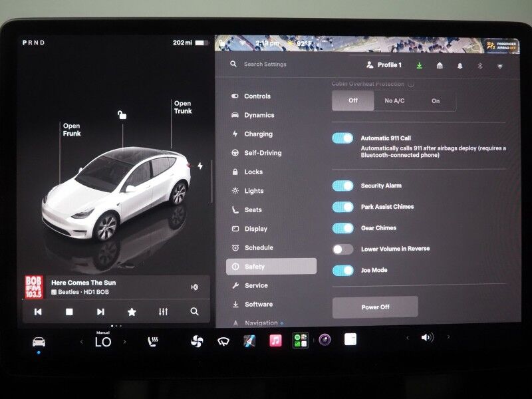
Task: Lower volume with left chevron
Action: pos(408,338)
